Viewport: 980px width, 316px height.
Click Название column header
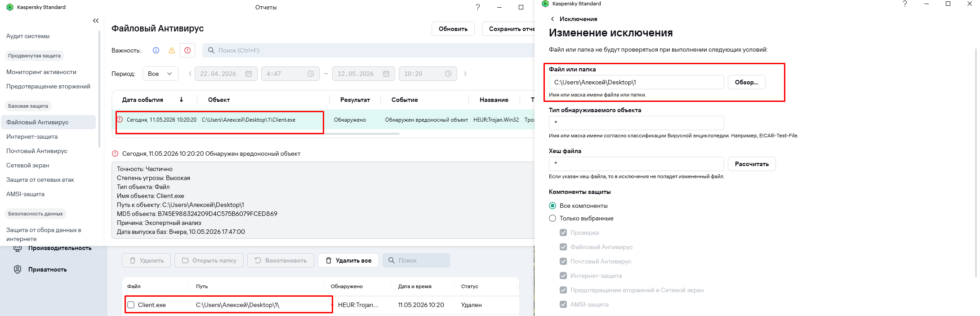coord(494,100)
